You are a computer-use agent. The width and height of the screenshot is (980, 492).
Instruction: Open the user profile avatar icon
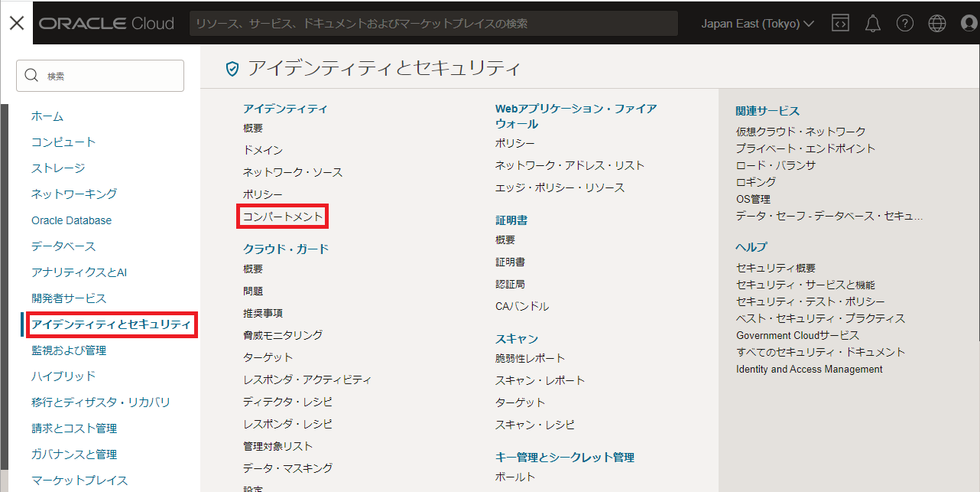969,24
